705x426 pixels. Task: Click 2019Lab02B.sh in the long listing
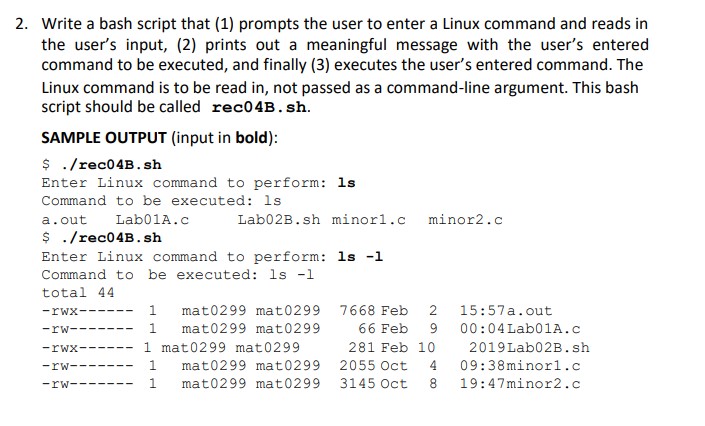click(528, 347)
